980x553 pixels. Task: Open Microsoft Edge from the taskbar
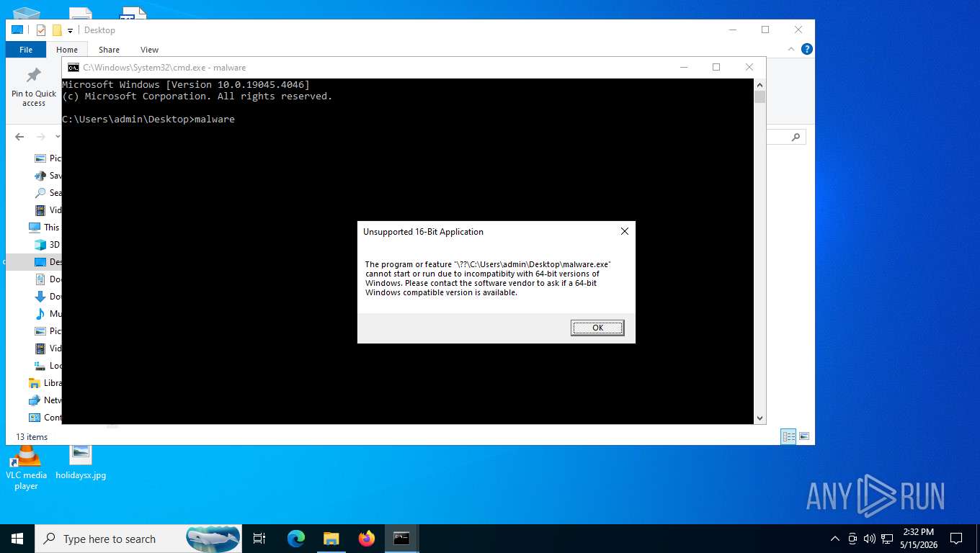click(295, 539)
